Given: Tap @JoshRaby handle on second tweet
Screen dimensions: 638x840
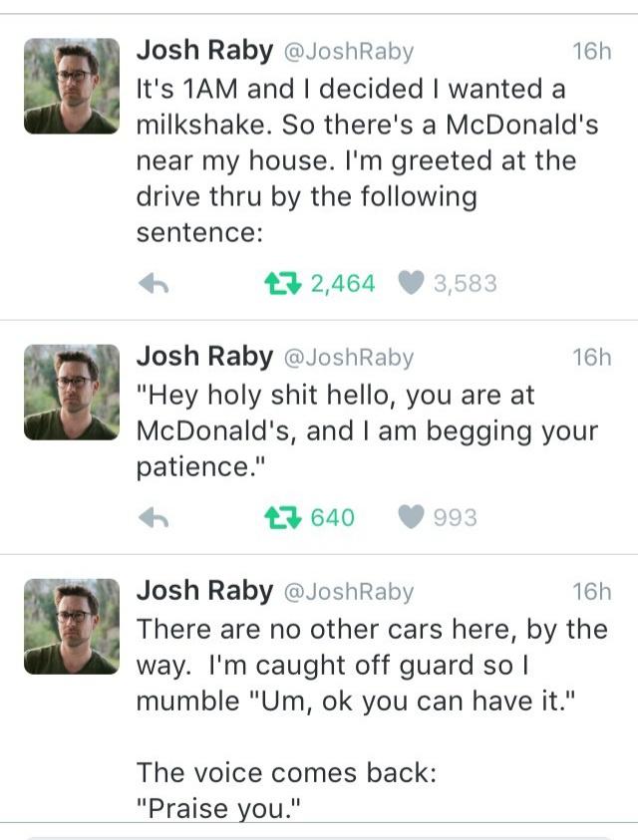Looking at the screenshot, I should click(x=348, y=357).
